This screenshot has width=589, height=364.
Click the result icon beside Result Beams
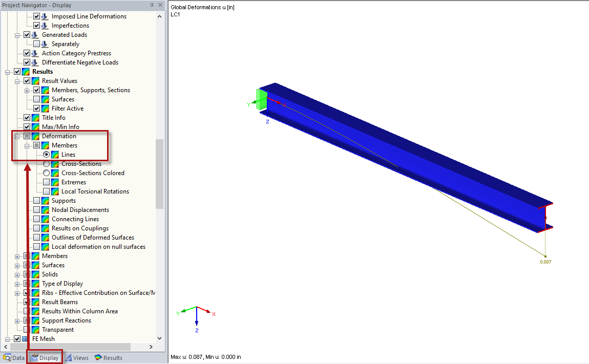[34, 302]
